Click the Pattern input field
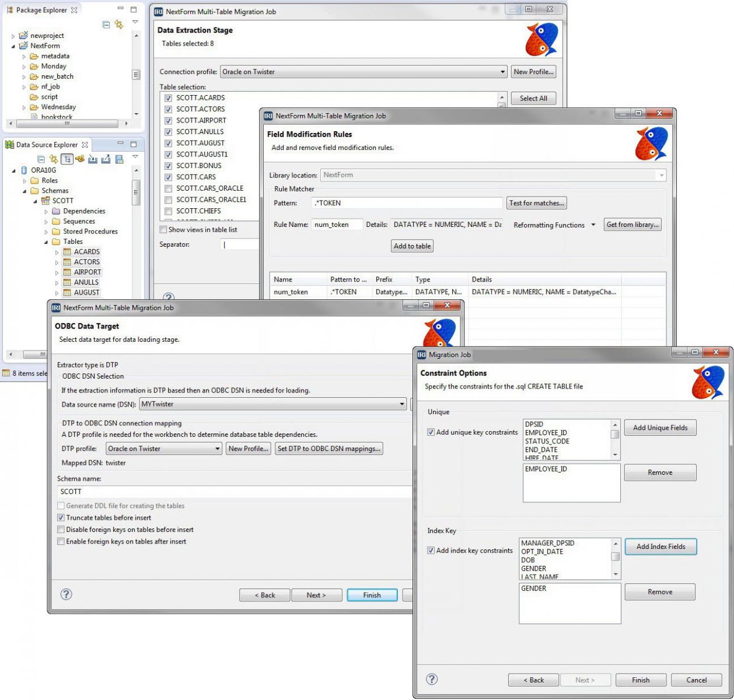The width and height of the screenshot is (734, 700). (x=407, y=203)
